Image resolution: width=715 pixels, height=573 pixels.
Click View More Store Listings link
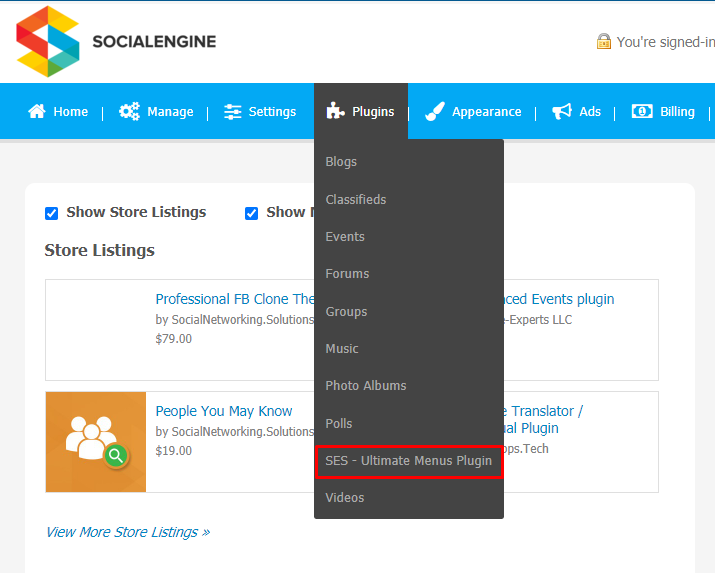click(128, 532)
